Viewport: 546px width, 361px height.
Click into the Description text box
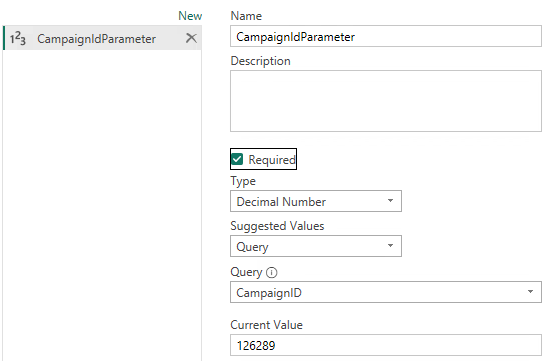click(386, 101)
